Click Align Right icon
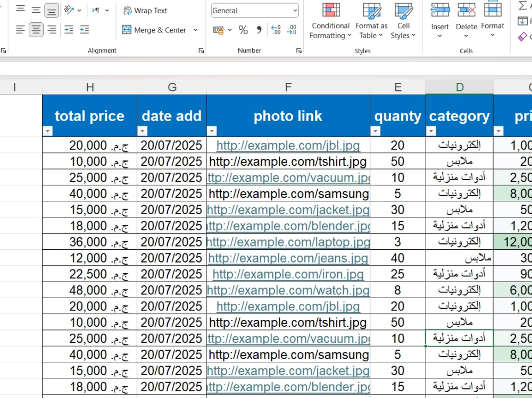Screen dimensions: 532x398 click(x=52, y=30)
